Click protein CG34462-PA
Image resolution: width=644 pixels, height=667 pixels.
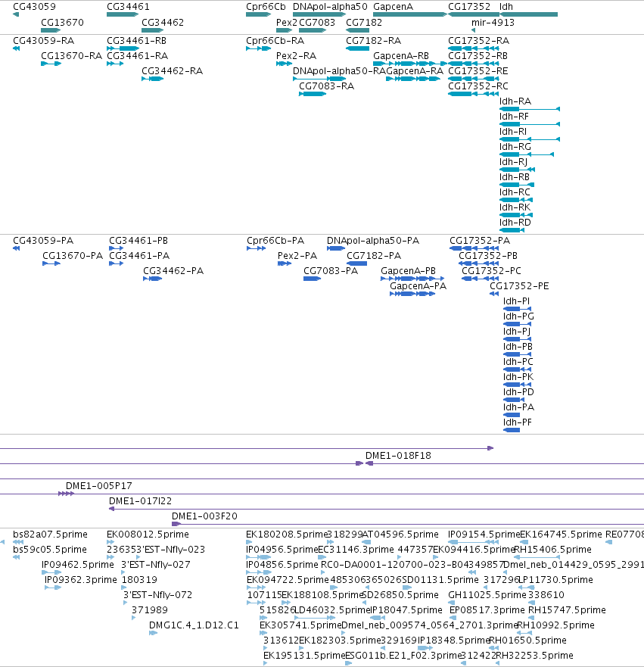click(173, 271)
